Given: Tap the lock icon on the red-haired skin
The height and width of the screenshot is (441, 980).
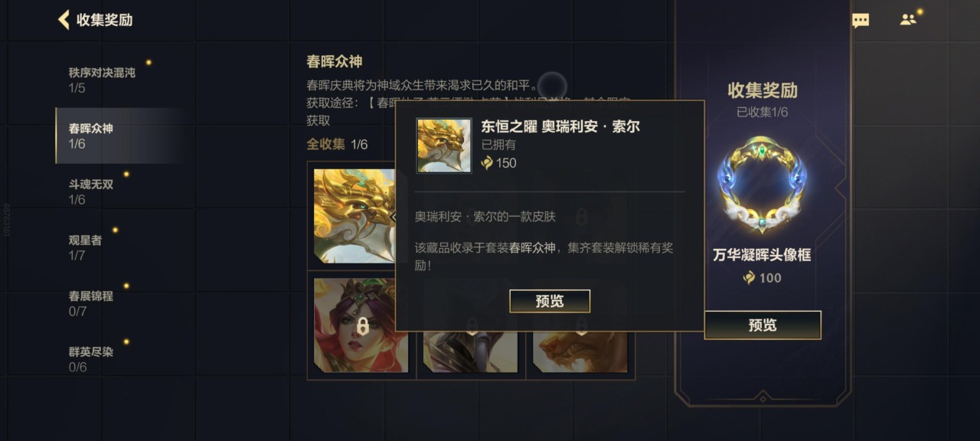Looking at the screenshot, I should pyautogui.click(x=363, y=326).
